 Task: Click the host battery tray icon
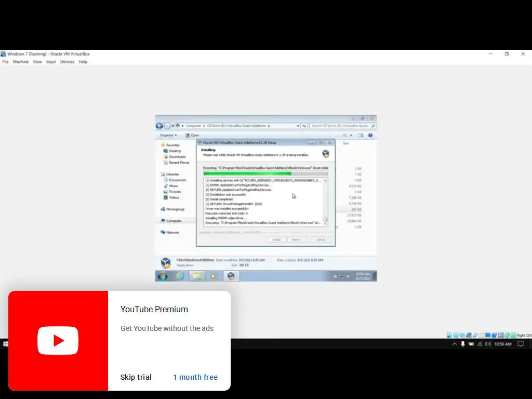pyautogui.click(x=471, y=344)
